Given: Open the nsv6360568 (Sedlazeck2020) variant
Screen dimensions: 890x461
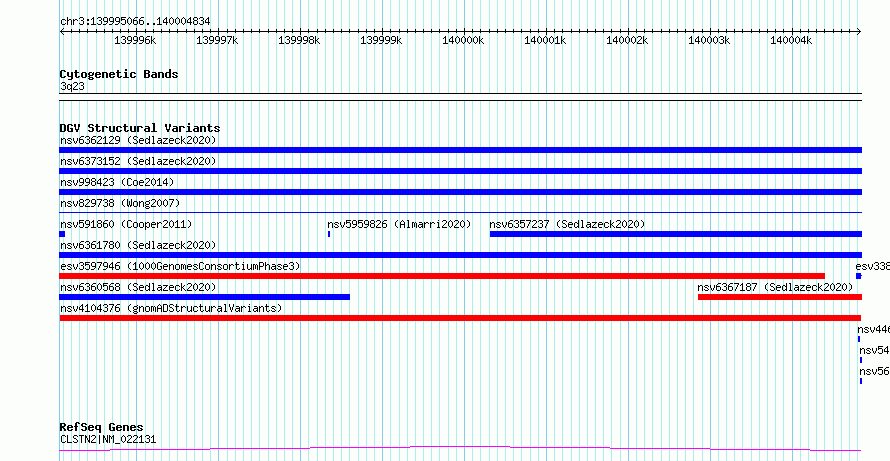Looking at the screenshot, I should click(138, 287).
